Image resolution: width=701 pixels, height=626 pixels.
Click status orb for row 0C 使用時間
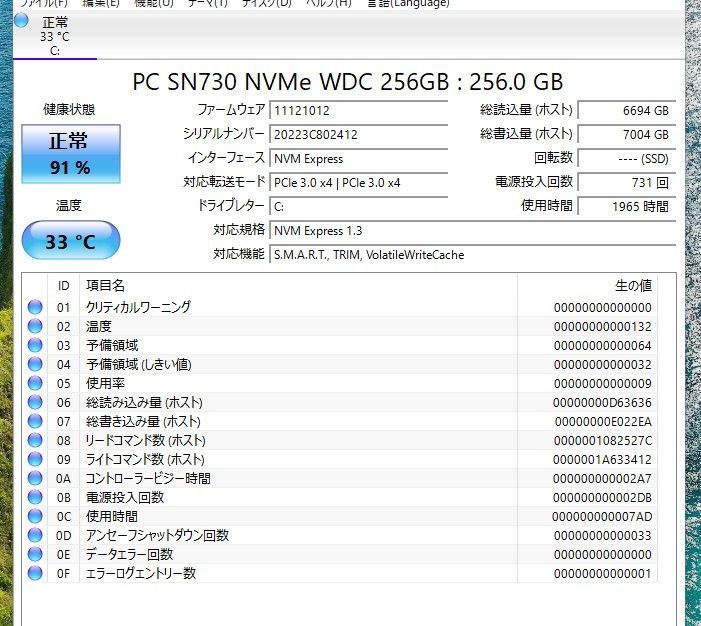point(35,516)
